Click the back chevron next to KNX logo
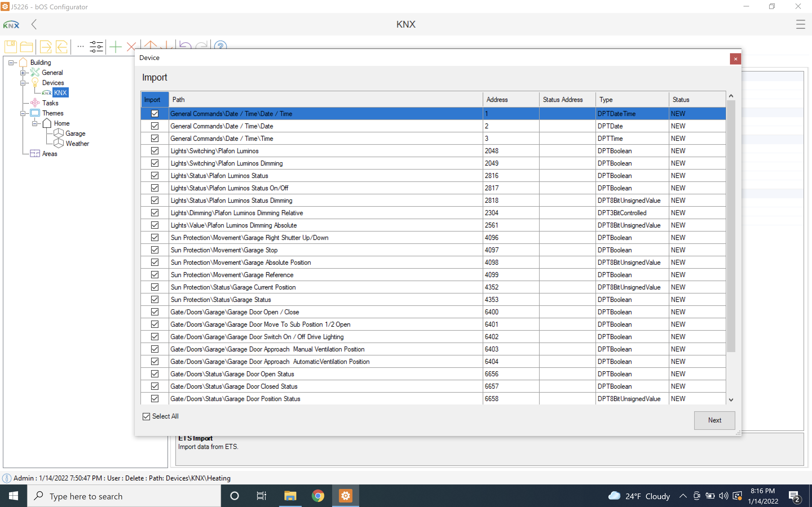Viewport: 812px width, 507px height. 34,25
